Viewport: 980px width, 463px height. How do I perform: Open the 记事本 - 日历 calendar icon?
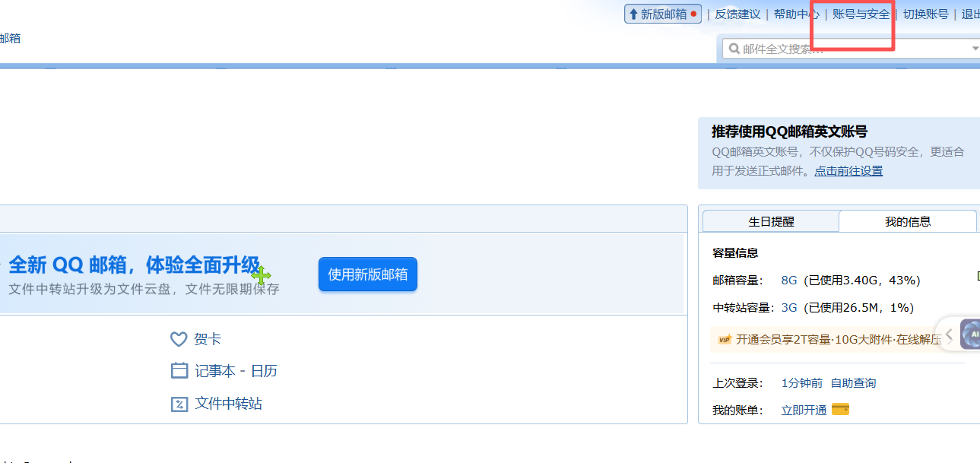click(179, 371)
